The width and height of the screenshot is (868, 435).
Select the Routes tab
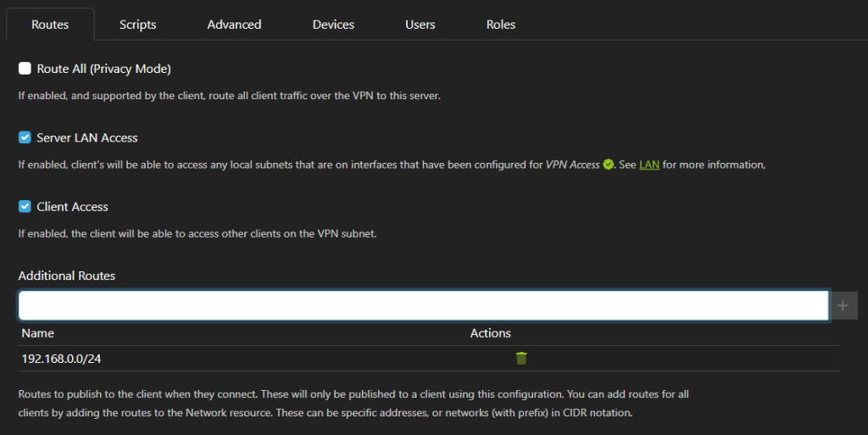pyautogui.click(x=50, y=25)
